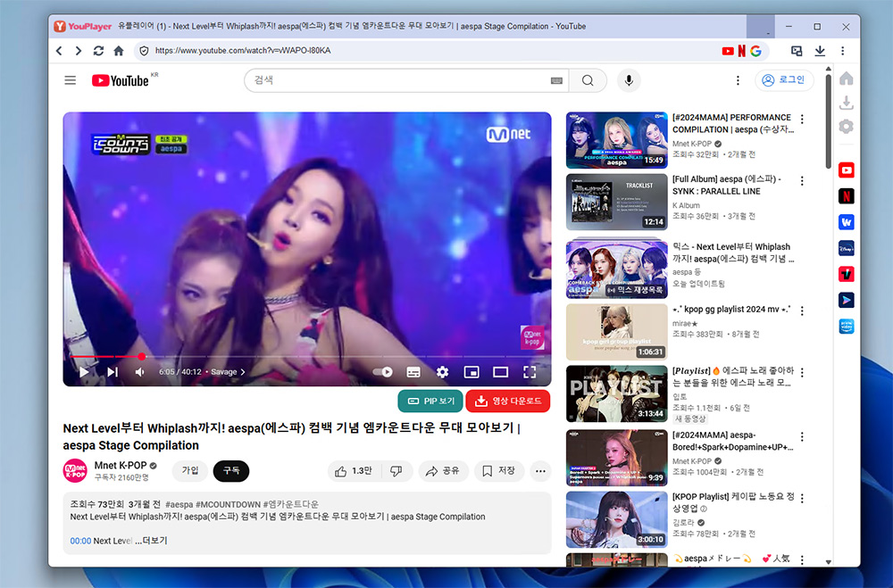This screenshot has width=893, height=588.
Task: Click the YouTube logo
Action: (x=121, y=80)
